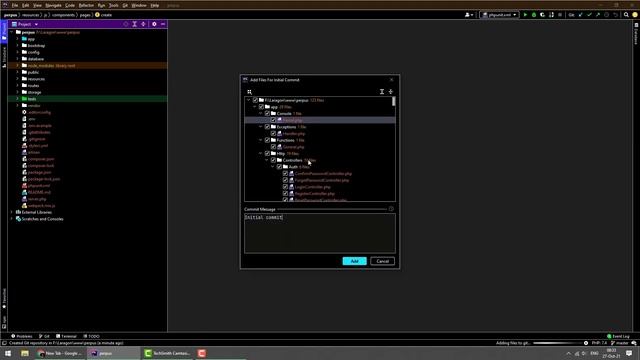Click Git Update Project arrow icon
The height and width of the screenshot is (360, 640).
click(581, 15)
